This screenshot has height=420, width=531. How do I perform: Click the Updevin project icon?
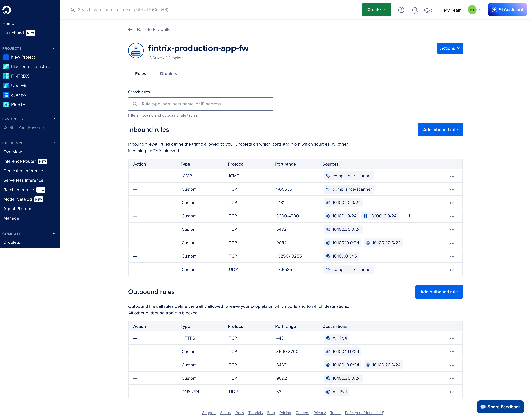click(6, 86)
